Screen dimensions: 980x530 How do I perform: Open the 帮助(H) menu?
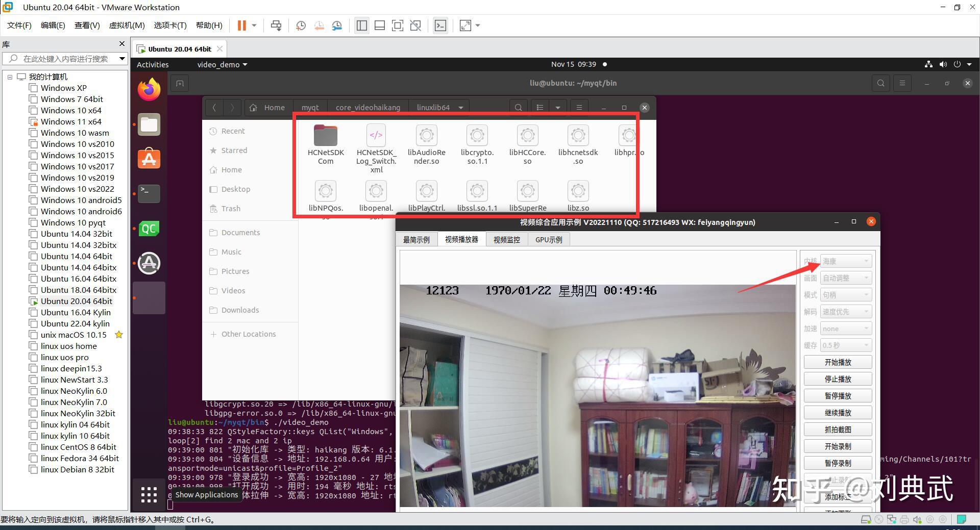click(209, 26)
